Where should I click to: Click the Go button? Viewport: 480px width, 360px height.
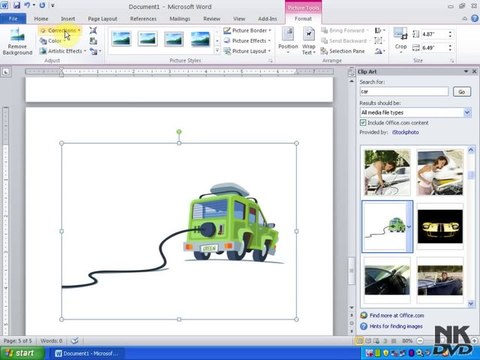tap(462, 92)
